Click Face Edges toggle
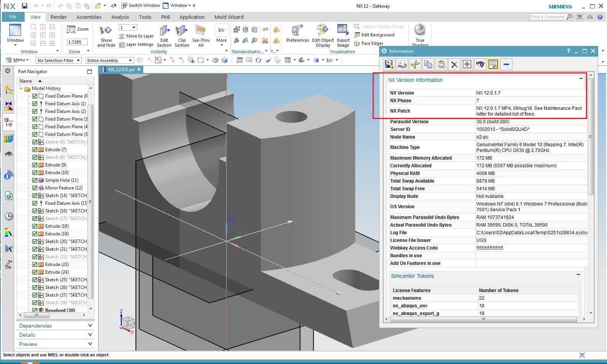 click(369, 43)
